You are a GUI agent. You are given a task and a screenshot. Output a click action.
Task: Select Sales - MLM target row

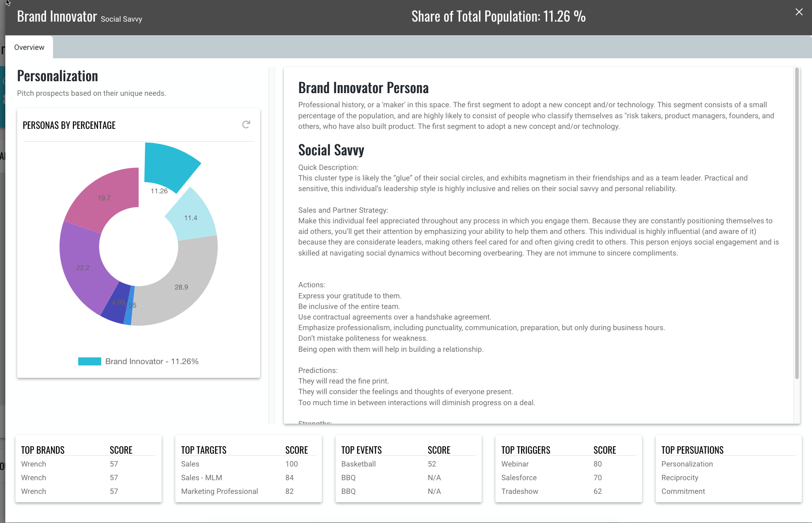coord(201,478)
